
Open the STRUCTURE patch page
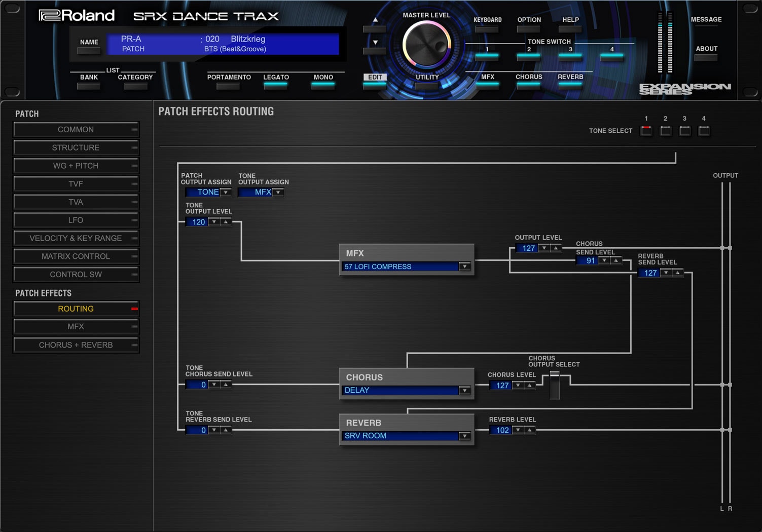click(x=76, y=148)
